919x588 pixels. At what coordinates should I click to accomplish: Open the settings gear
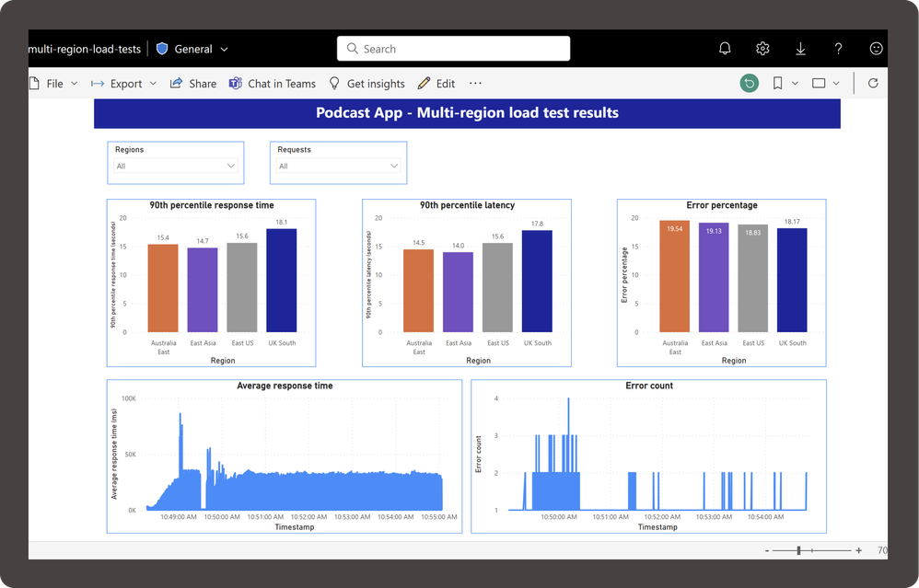(x=762, y=49)
